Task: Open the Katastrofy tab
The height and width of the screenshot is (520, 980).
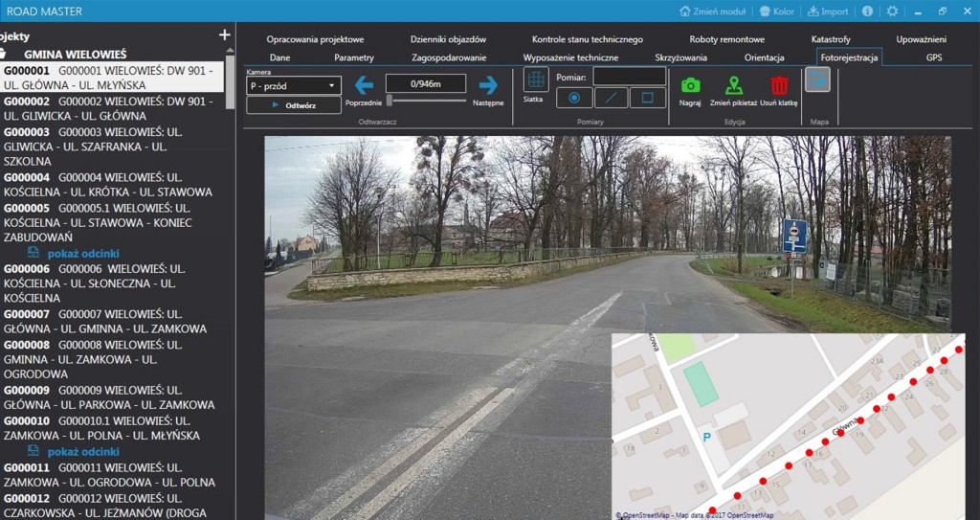Action: coord(831,39)
